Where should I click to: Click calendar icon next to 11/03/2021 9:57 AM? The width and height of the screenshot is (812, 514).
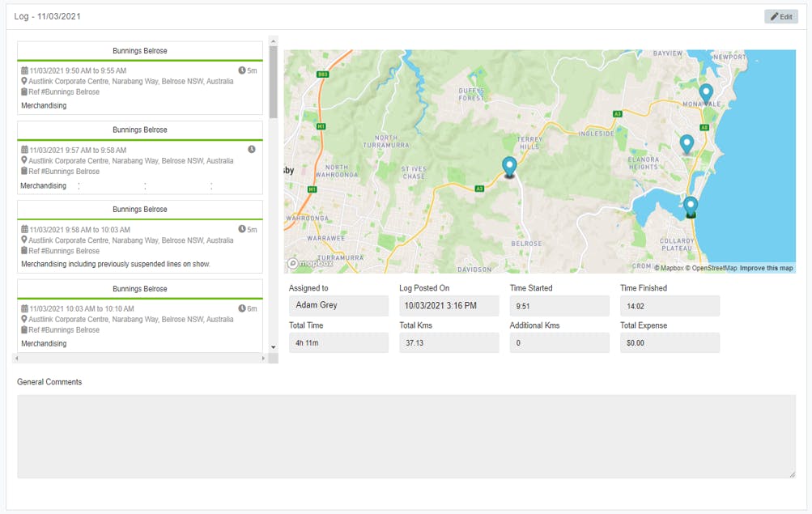point(24,150)
